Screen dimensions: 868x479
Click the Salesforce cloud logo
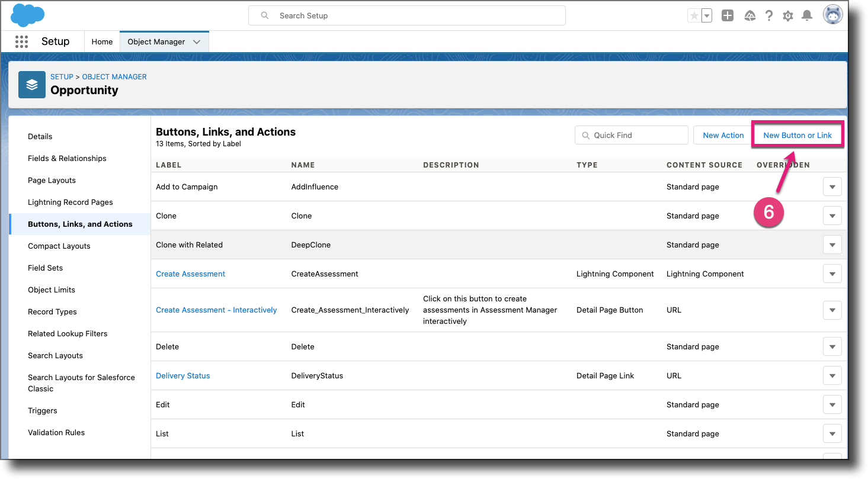coord(27,15)
